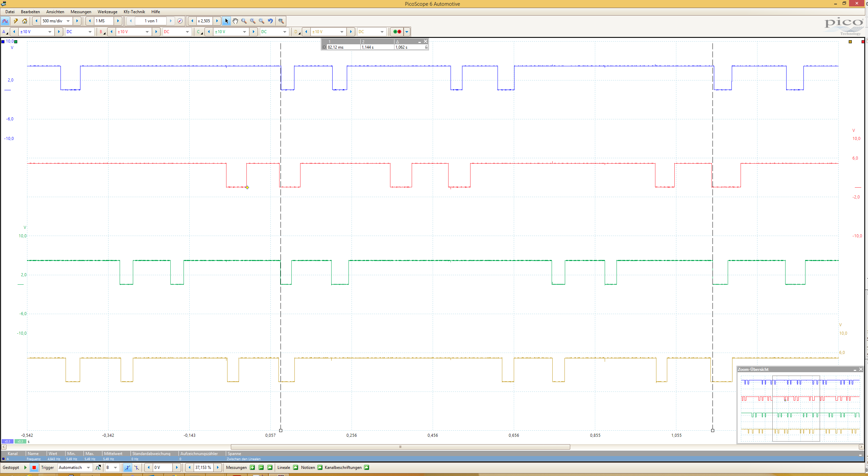Open Channel C options button

(199, 32)
